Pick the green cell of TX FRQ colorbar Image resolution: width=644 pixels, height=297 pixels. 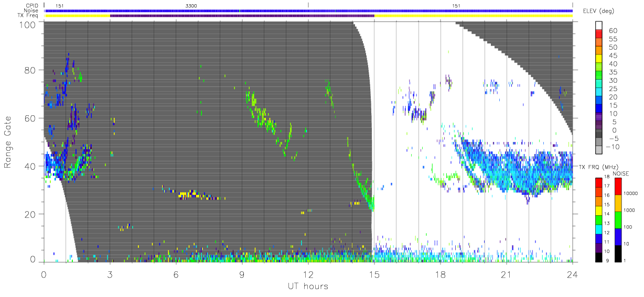(598, 219)
